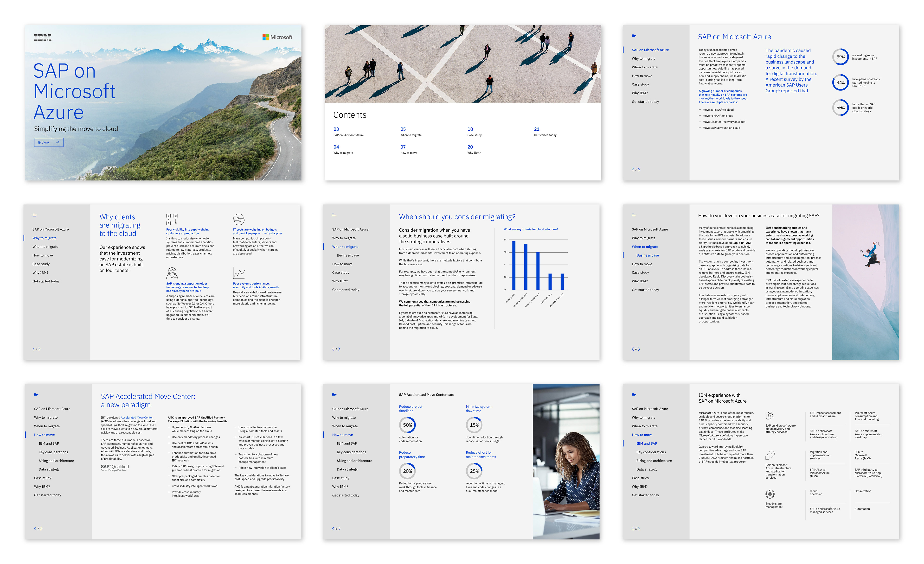
Task: Select 'Why to migrate' in page 3 sidebar
Action: coord(643,58)
